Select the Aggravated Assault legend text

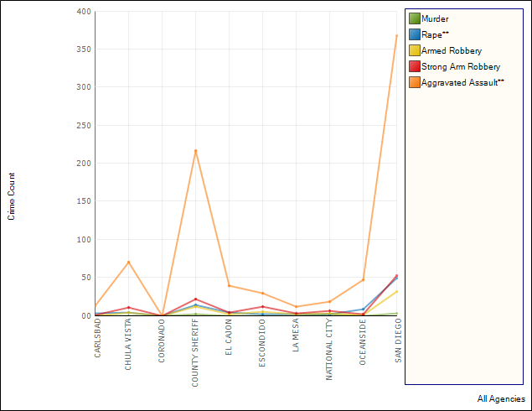coord(462,82)
